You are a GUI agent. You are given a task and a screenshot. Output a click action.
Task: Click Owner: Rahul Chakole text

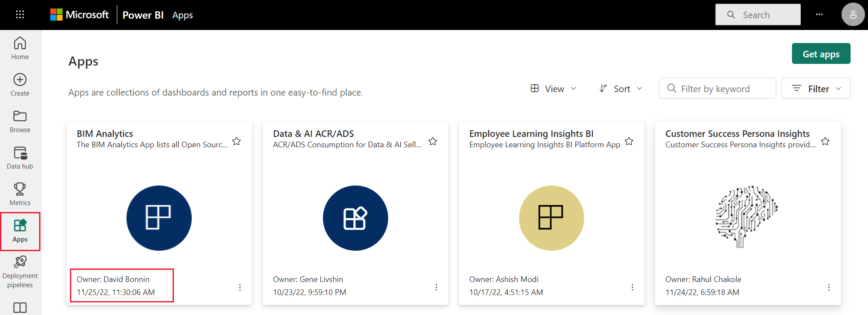pyautogui.click(x=703, y=279)
